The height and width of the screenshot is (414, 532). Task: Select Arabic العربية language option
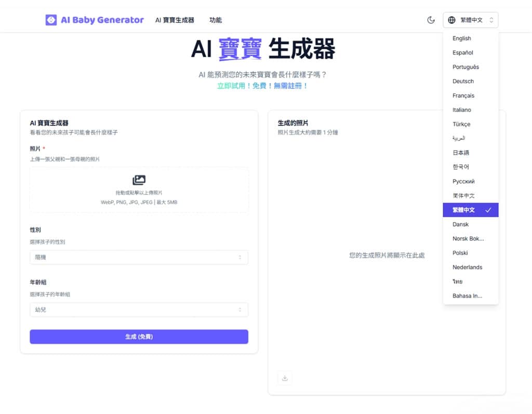tap(471, 139)
